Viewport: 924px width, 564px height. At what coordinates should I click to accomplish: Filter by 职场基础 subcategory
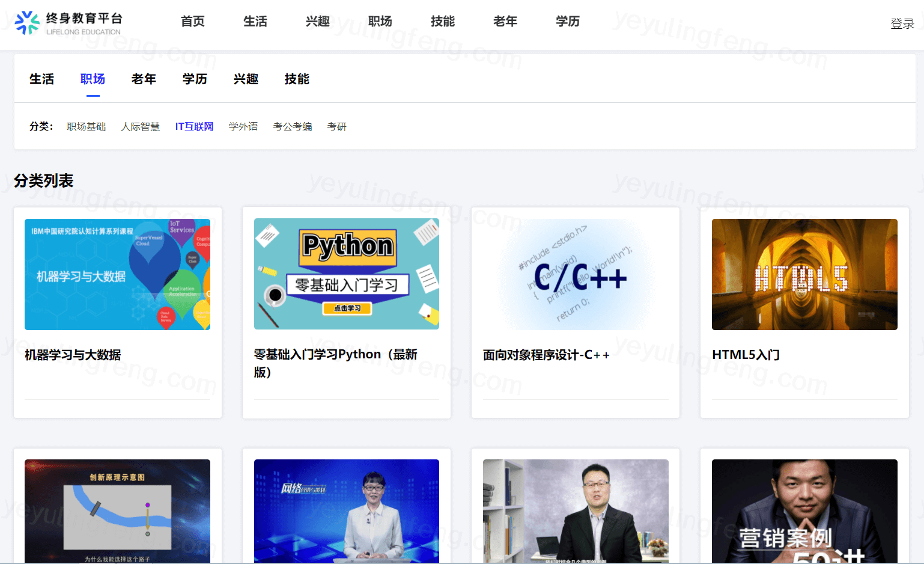(x=86, y=126)
